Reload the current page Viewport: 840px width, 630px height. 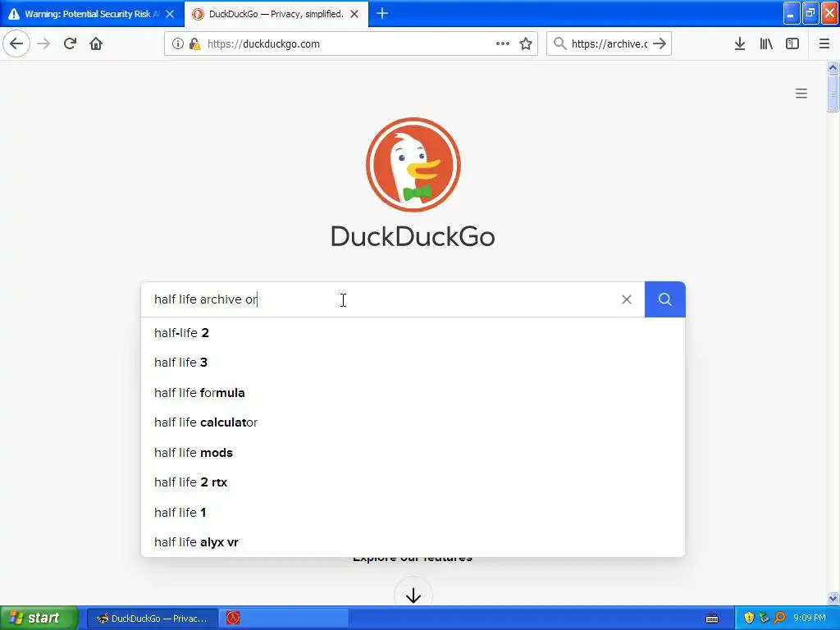pyautogui.click(x=70, y=43)
